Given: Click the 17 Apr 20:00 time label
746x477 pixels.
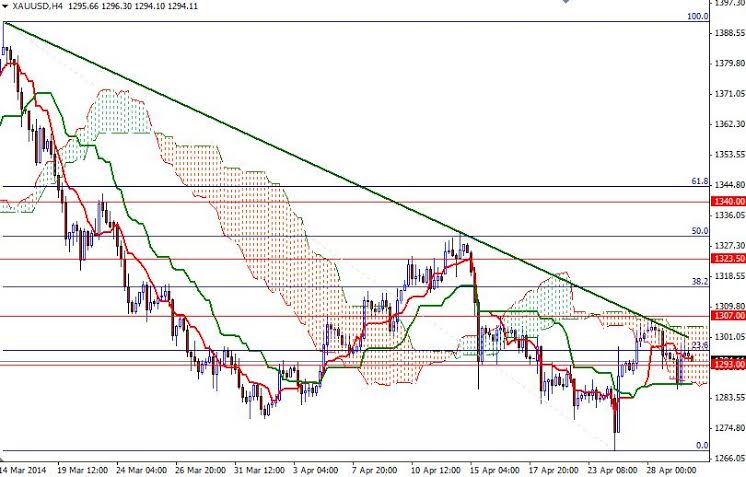Looking at the screenshot, I should [553, 470].
